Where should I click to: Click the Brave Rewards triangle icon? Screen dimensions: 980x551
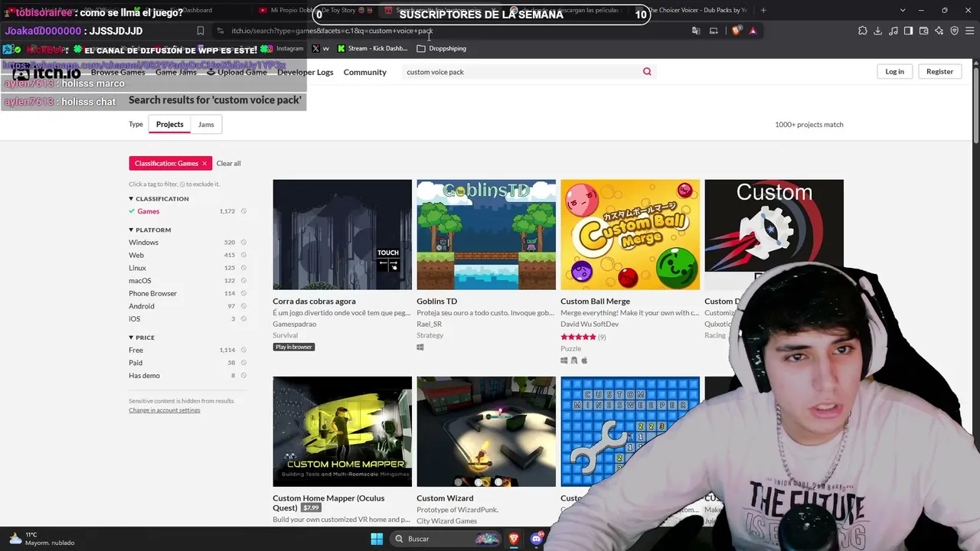[x=753, y=31]
